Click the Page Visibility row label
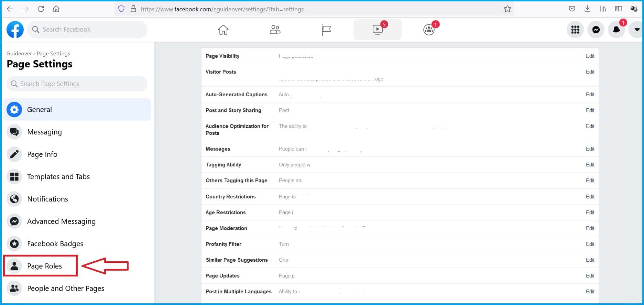Screen dimensions: 644x305 pos(222,56)
